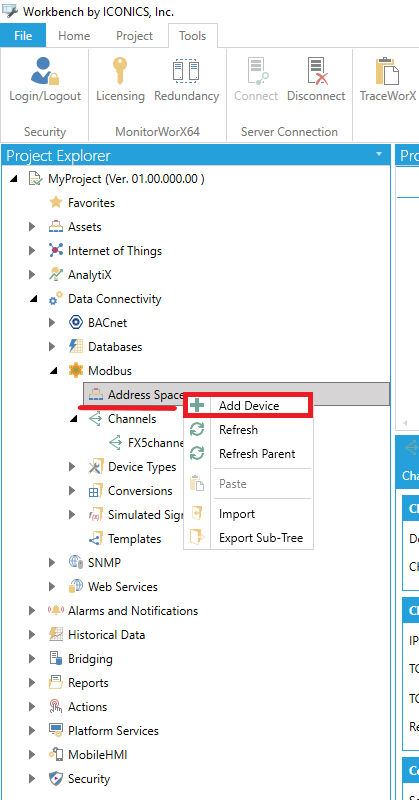Expand the Internet of Things node

pos(32,251)
